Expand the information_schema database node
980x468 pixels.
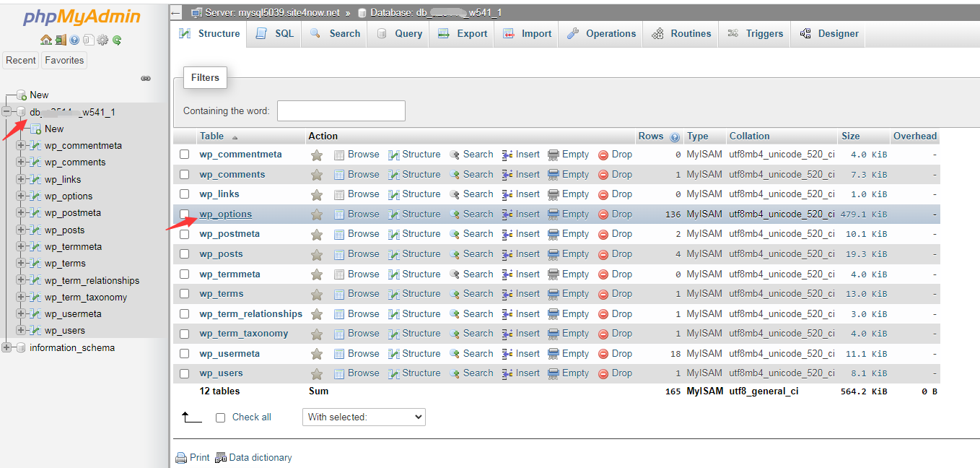point(7,347)
